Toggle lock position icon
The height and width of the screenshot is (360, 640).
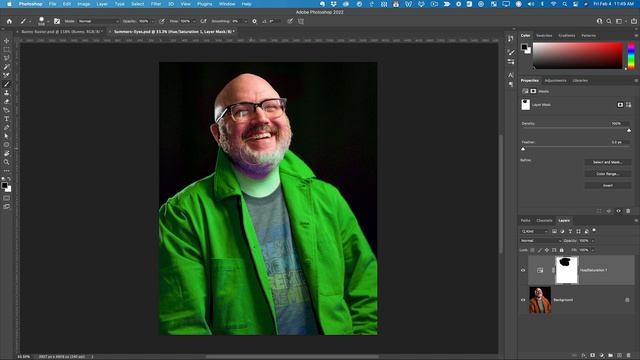[x=547, y=250]
